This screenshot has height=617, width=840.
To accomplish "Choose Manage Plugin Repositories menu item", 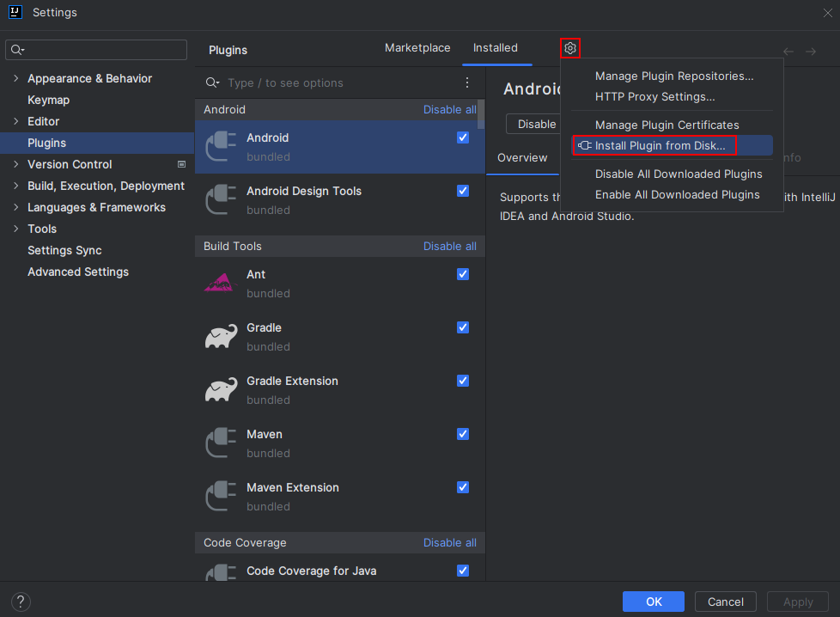I will tap(674, 76).
